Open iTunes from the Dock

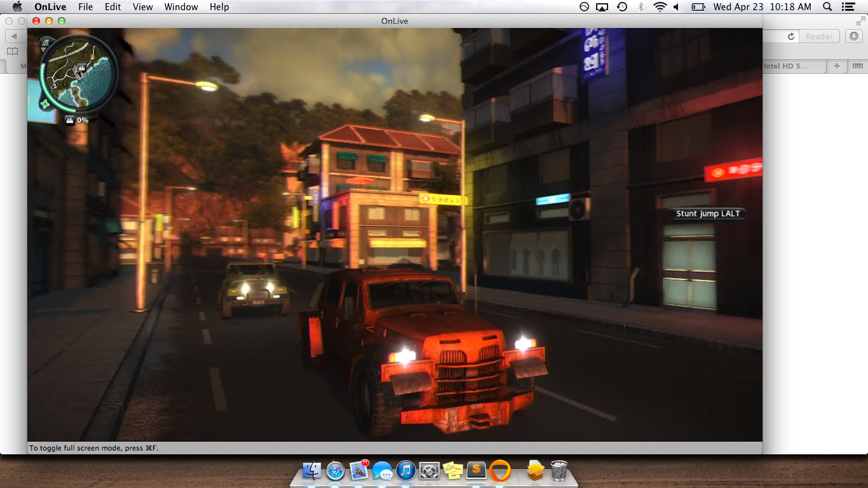[x=406, y=471]
